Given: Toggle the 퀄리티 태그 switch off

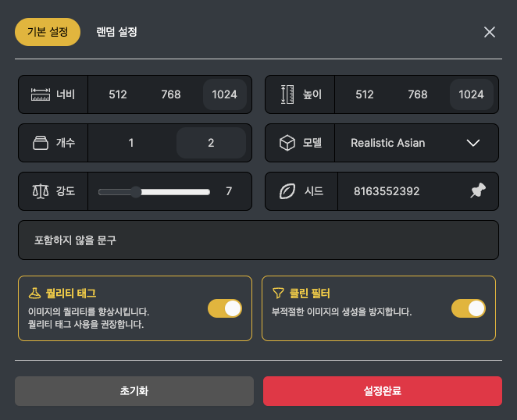Looking at the screenshot, I should pyautogui.click(x=225, y=308).
